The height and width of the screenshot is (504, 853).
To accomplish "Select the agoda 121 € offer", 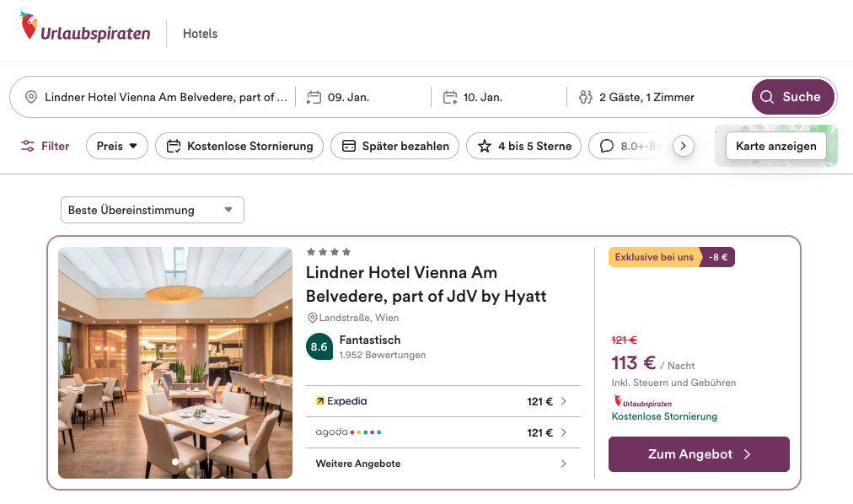I will coord(442,432).
